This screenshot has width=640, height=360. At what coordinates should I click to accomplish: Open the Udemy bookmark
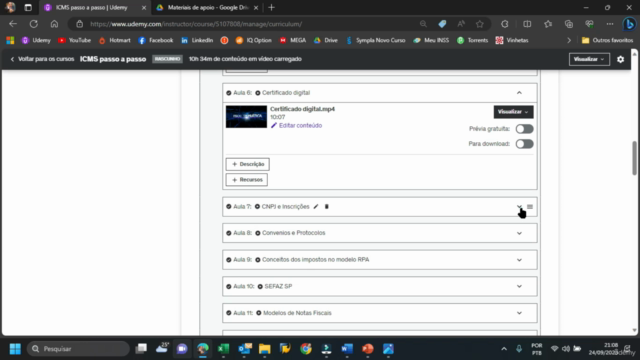(x=36, y=40)
